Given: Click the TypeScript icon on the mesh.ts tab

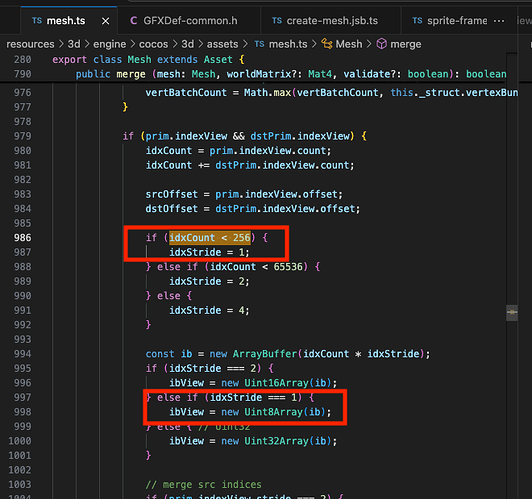Looking at the screenshot, I should click(37, 21).
